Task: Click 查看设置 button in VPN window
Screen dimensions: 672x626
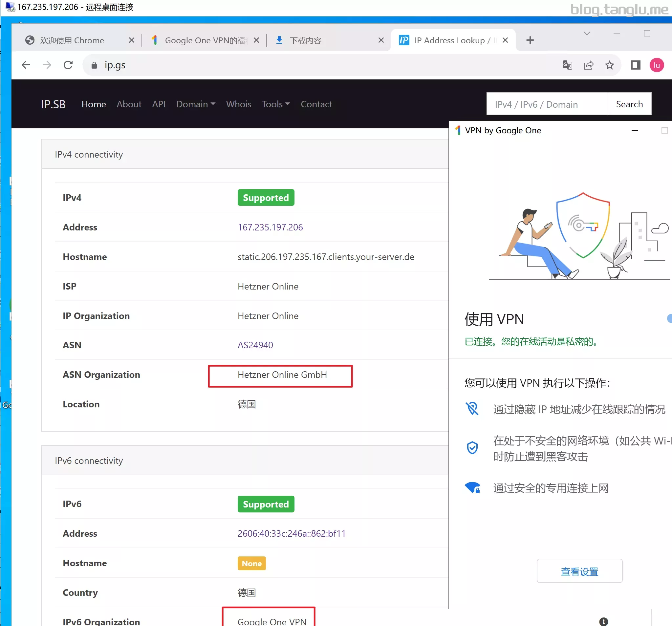Action: 579,571
